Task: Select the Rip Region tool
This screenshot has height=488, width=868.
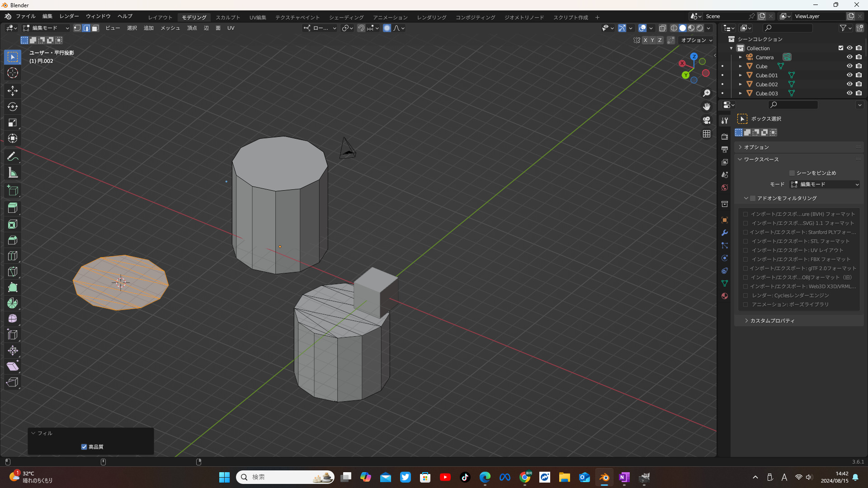Action: coord(13,382)
